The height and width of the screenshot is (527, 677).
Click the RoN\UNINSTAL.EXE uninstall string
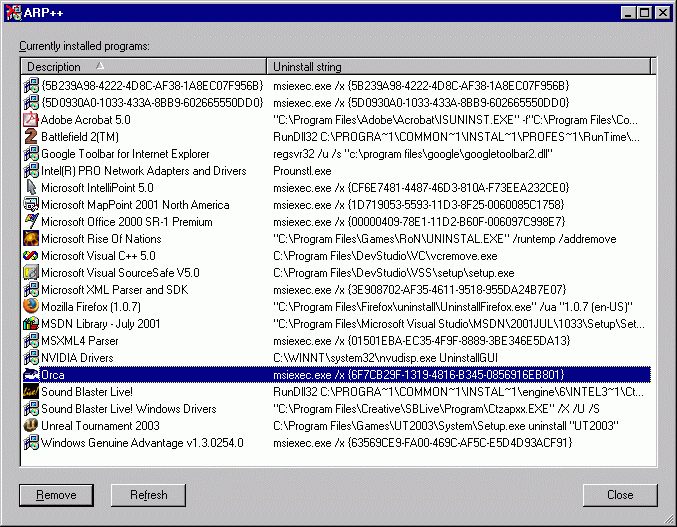[x=445, y=239]
